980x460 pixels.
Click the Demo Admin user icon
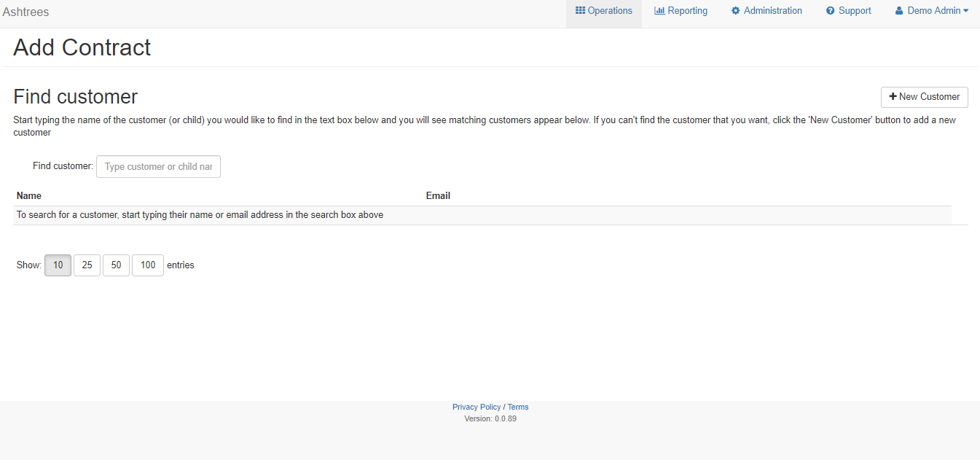coord(899,11)
